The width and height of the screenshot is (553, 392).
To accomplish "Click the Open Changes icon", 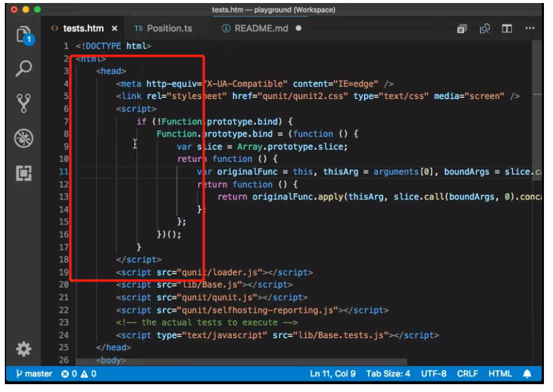I will pos(485,28).
